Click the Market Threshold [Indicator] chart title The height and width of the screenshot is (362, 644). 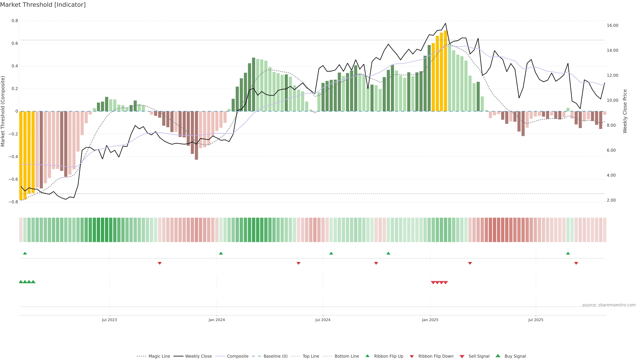coord(43,5)
